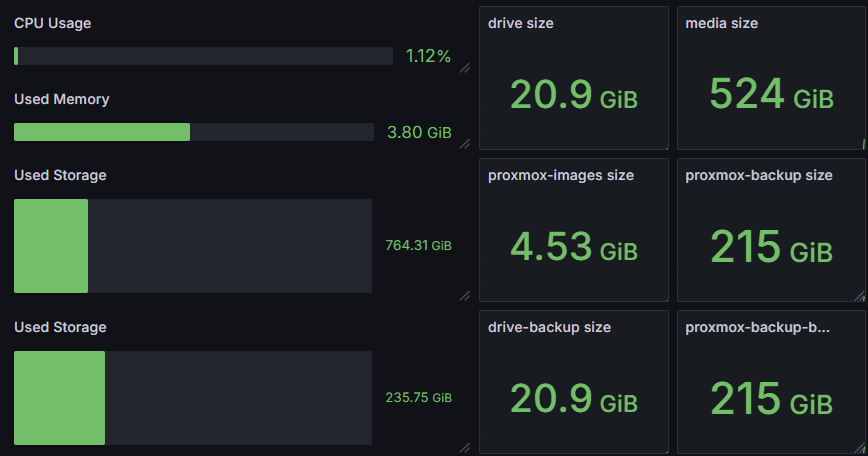Click the 1.12% CPU value
The image size is (868, 456).
(428, 56)
